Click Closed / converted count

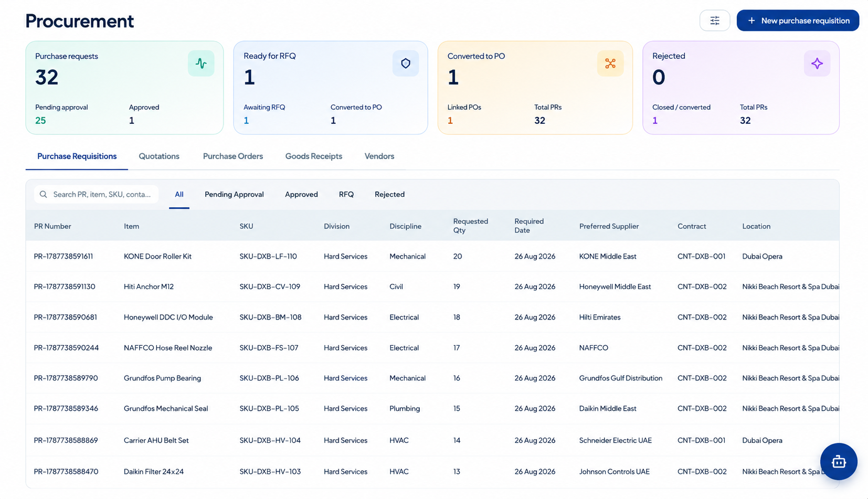655,121
